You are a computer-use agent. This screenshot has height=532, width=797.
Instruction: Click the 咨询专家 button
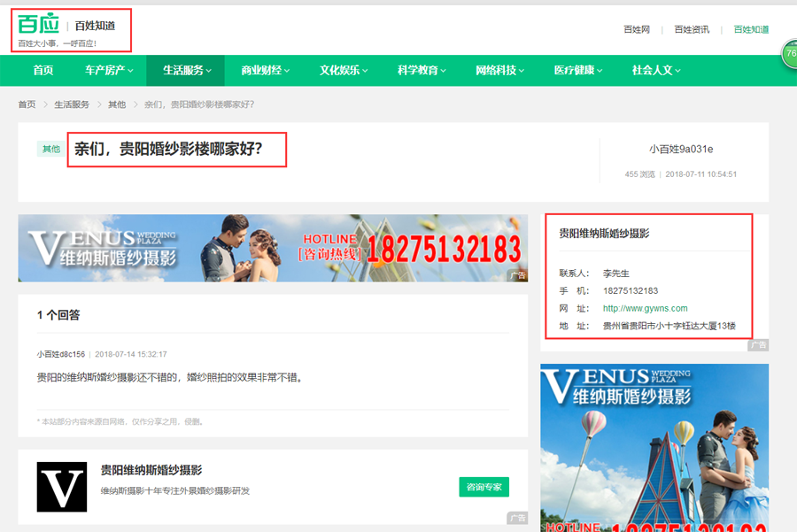(x=484, y=487)
